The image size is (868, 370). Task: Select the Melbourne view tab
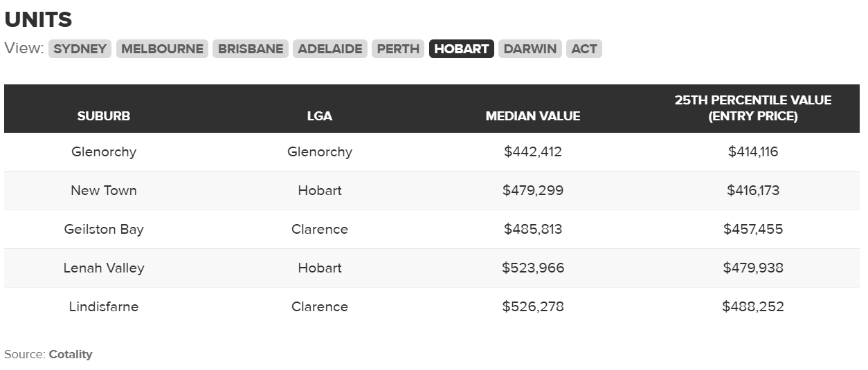(x=162, y=49)
